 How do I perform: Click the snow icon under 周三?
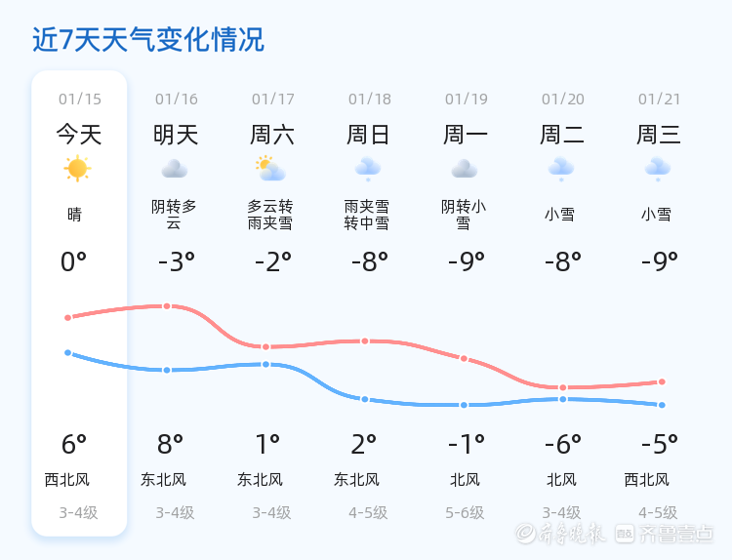[658, 169]
